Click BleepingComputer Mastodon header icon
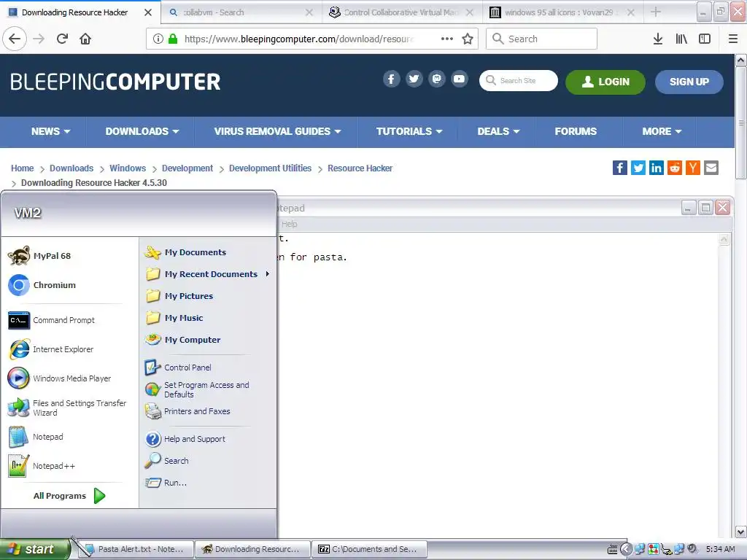 tap(436, 79)
